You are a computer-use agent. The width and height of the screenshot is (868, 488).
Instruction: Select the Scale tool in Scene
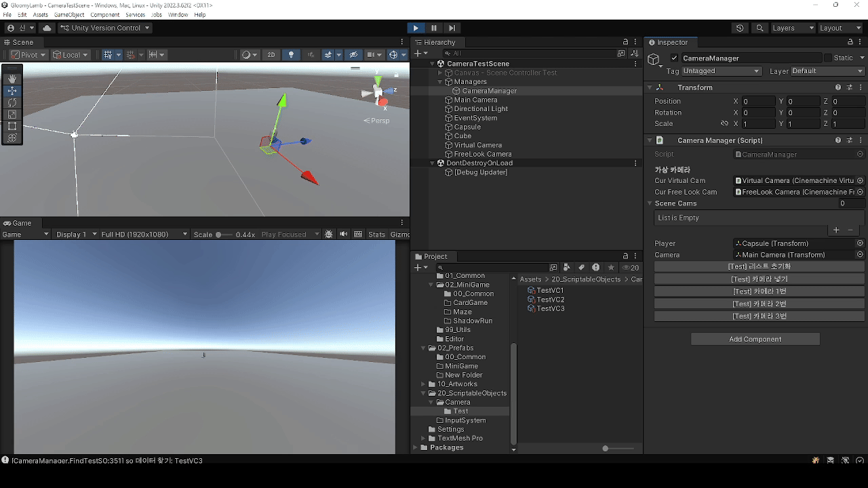click(x=12, y=114)
